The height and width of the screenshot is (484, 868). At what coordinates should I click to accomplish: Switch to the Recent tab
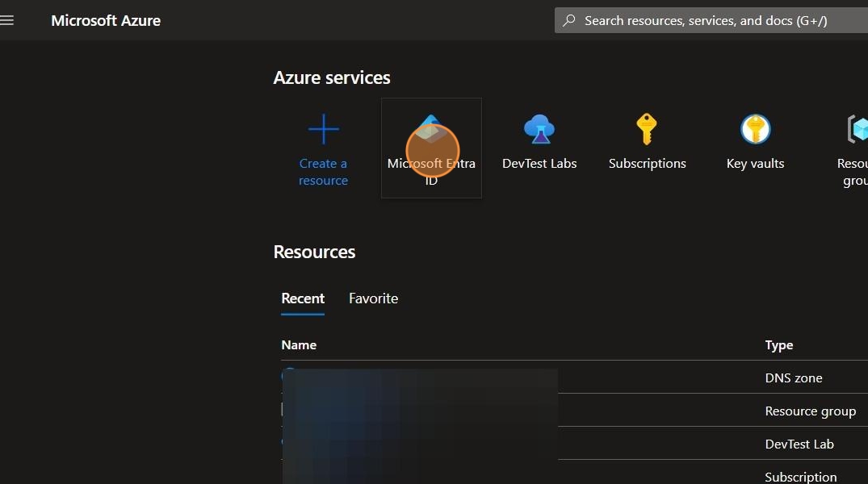(x=303, y=298)
